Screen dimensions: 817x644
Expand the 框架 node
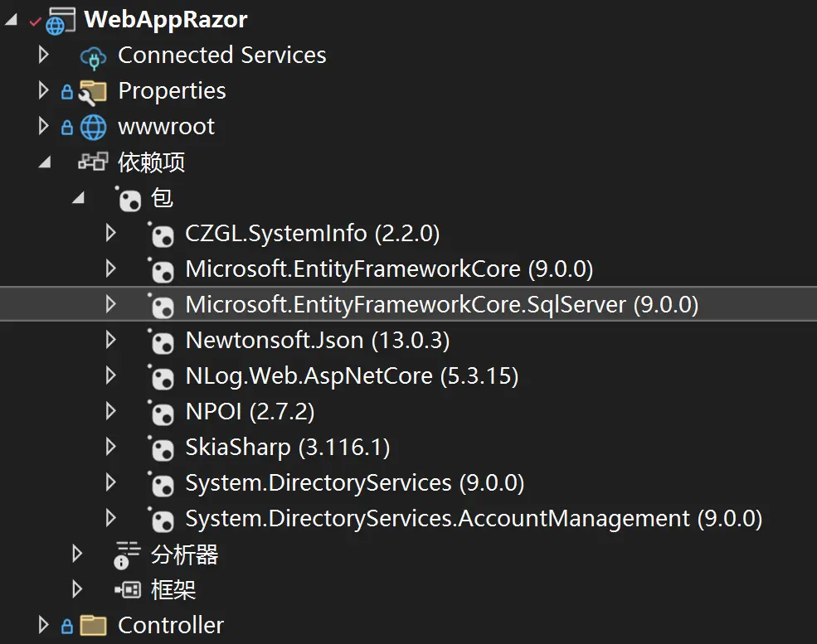77,589
